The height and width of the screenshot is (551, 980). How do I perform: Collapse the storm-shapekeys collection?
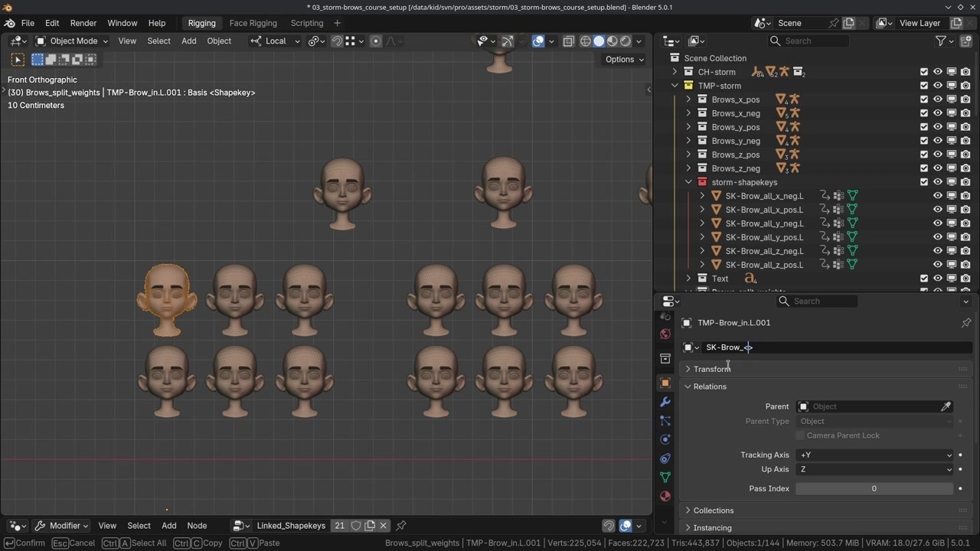(x=688, y=182)
